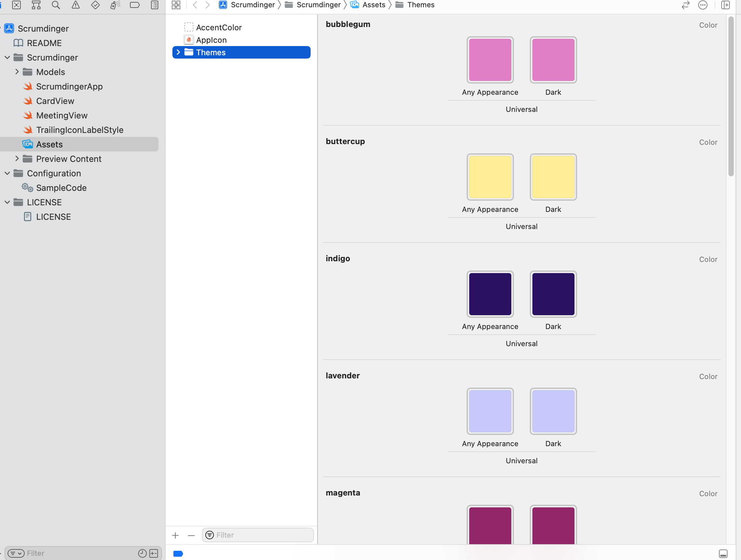Select buttercup Any Appearance color swatch

(x=490, y=177)
